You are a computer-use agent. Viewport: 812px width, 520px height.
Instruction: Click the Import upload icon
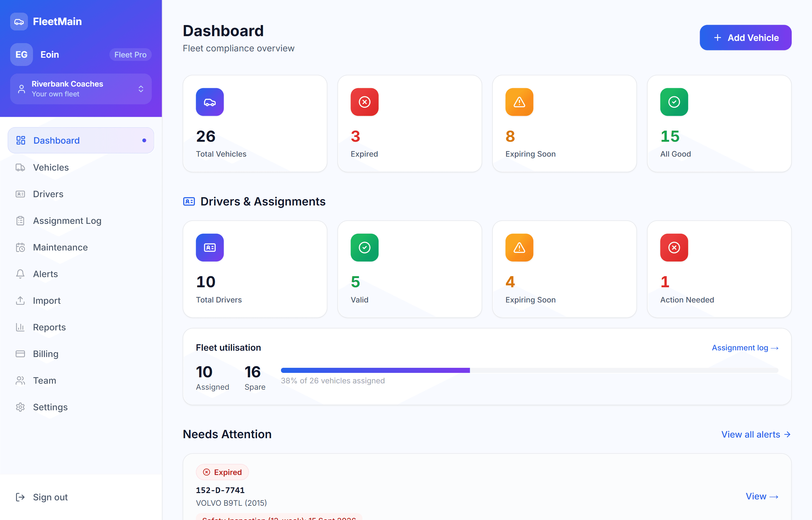(20, 301)
